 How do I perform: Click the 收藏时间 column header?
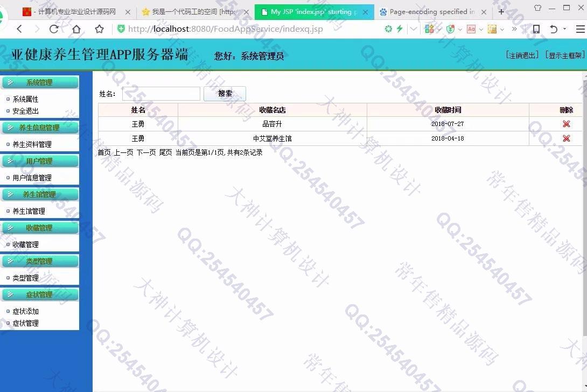(x=448, y=110)
